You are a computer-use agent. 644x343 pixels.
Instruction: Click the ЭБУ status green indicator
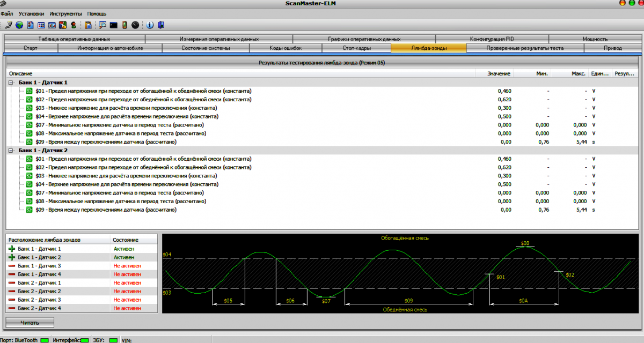(x=113, y=340)
